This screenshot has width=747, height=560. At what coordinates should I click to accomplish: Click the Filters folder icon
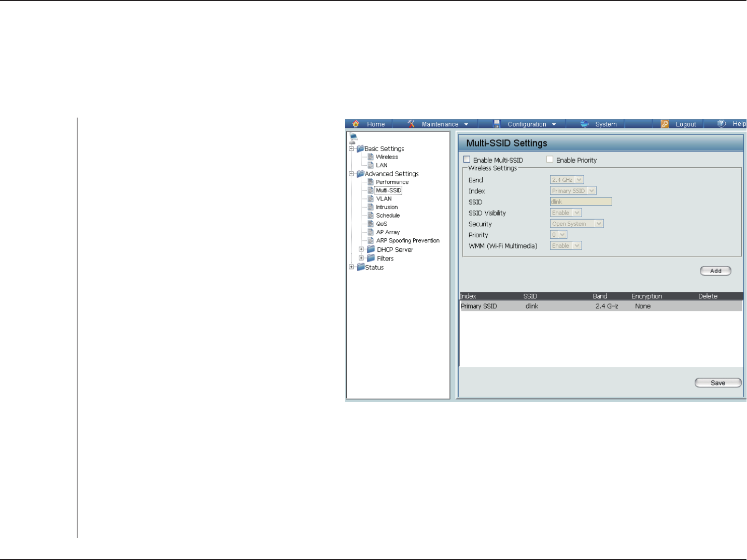371,258
